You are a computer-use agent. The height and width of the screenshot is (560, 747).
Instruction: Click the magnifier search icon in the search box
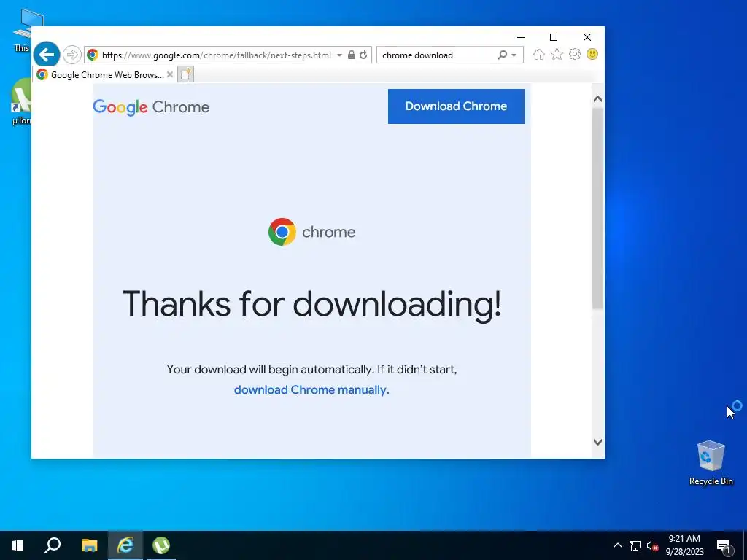502,55
